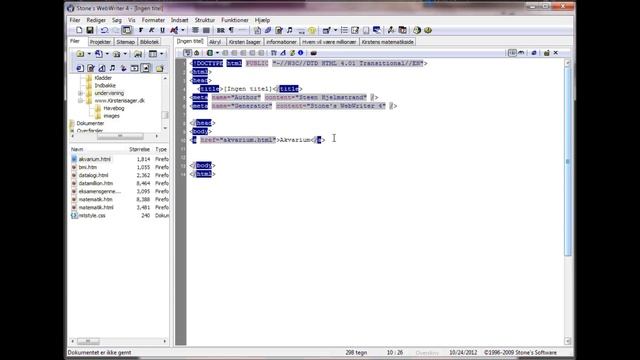This screenshot has height=360, width=640.
Task: Select datamillion.htm in file list
Action: click(96, 183)
